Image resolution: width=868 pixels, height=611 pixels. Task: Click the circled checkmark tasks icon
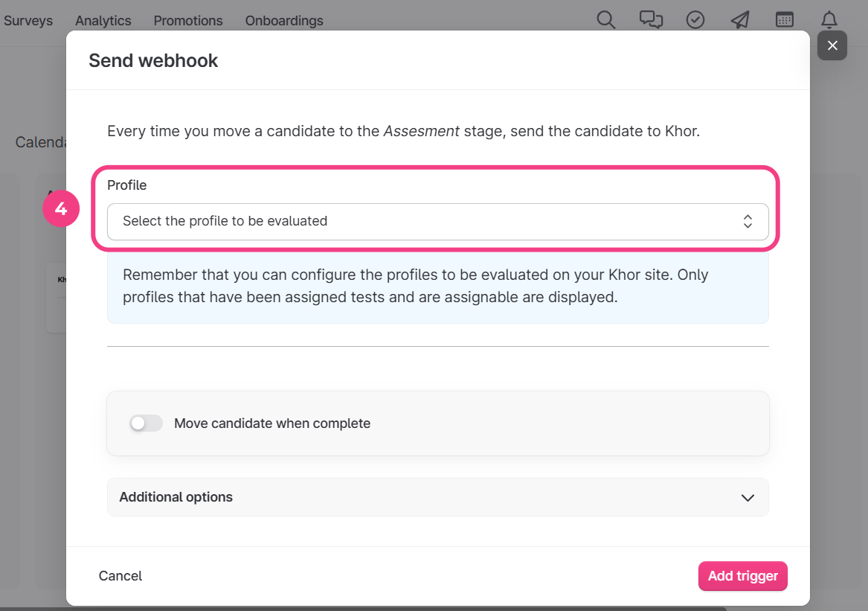coord(695,20)
